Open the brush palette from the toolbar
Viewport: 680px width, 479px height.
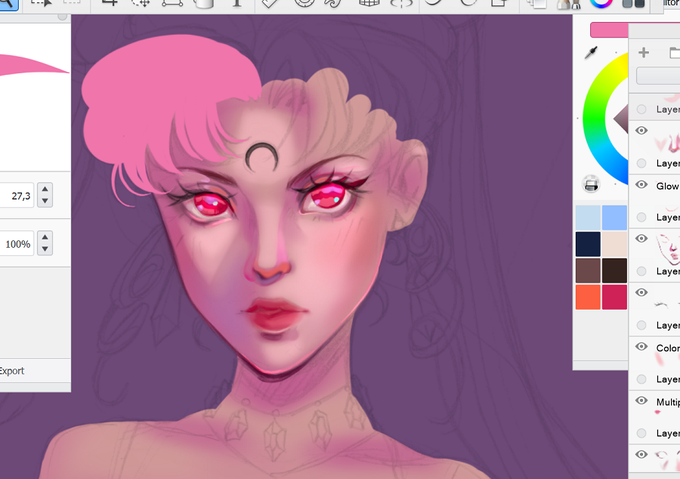[569, 4]
